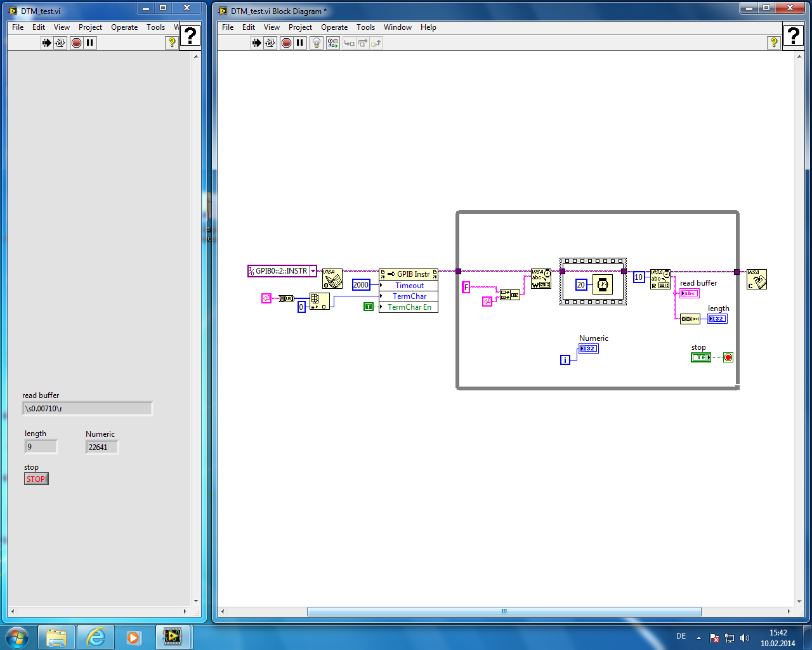Screen dimensions: 812x650
Task: Click the loop iteration terminal i
Action: 565,360
